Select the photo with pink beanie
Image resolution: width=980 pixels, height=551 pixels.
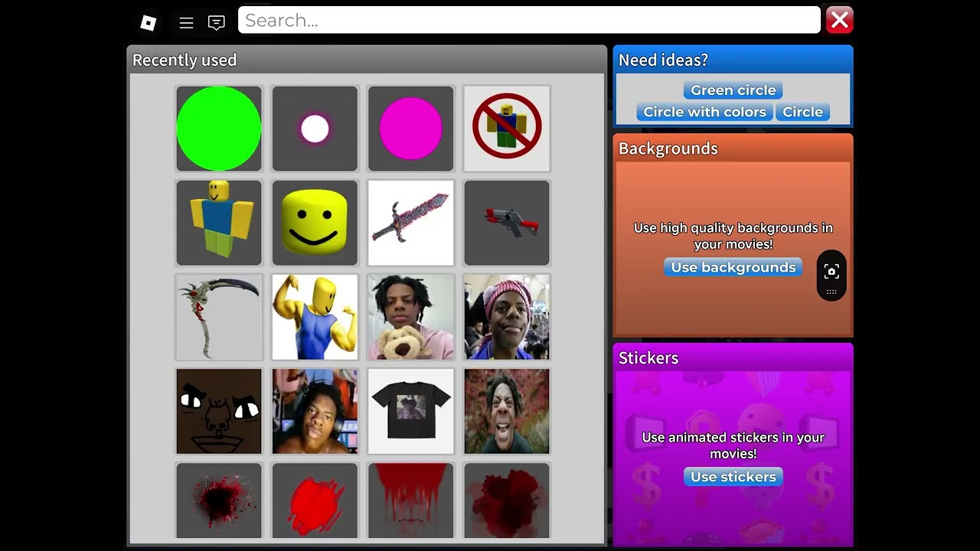[507, 317]
